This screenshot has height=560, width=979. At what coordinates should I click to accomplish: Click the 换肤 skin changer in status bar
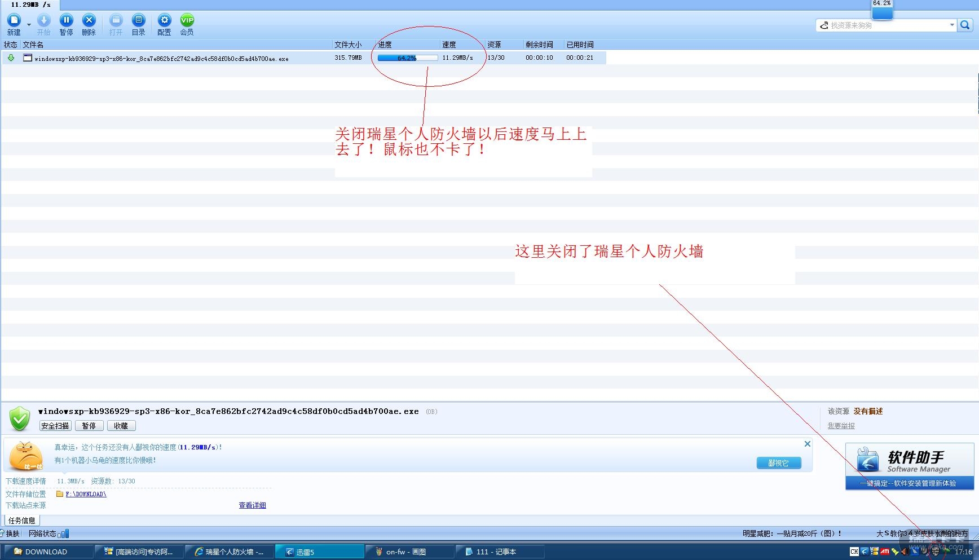[x=10, y=533]
